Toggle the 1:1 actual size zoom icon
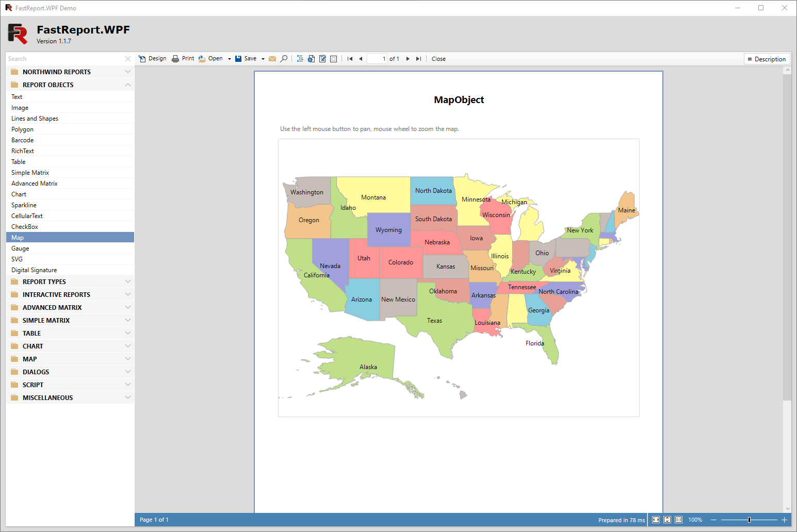Viewport: 797px width, 532px height. pyautogui.click(x=678, y=520)
